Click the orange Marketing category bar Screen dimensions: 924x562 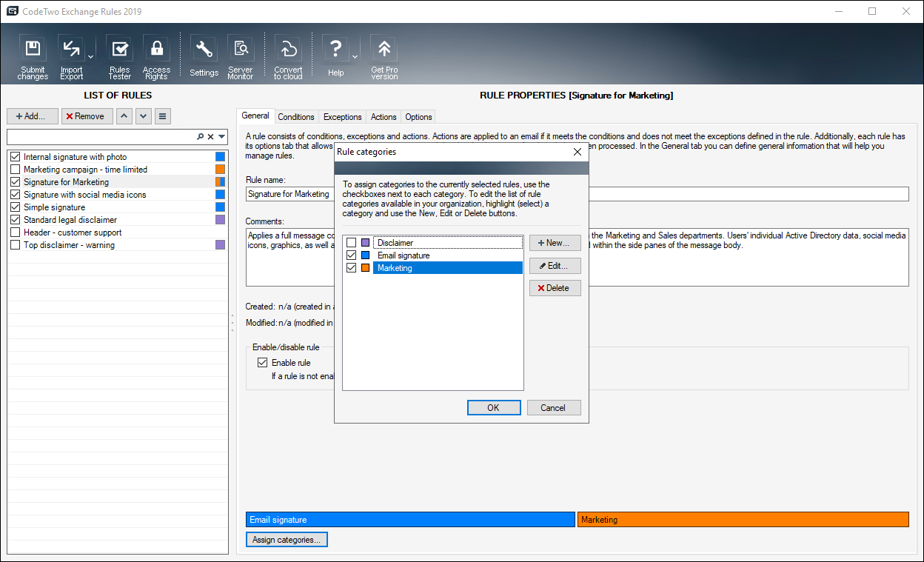pyautogui.click(x=743, y=520)
